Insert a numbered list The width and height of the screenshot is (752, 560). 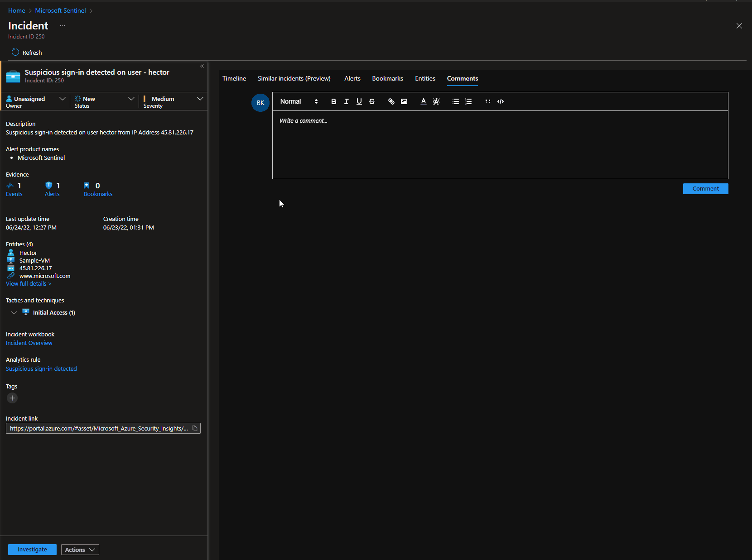click(x=468, y=101)
